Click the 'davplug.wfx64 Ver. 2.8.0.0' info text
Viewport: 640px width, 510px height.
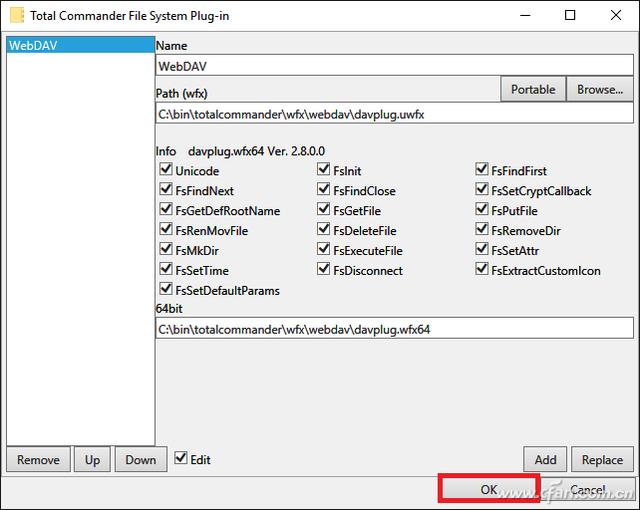[256, 151]
